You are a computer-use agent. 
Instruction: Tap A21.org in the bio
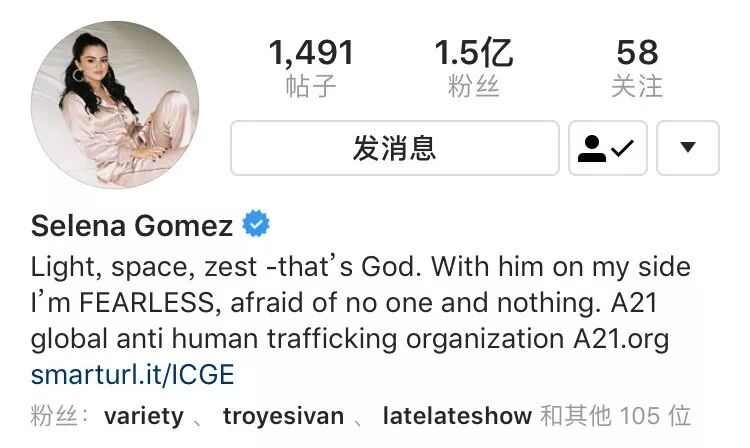621,339
